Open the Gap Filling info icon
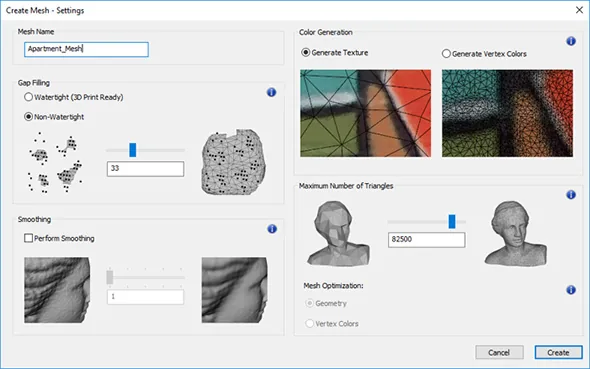 [271, 92]
